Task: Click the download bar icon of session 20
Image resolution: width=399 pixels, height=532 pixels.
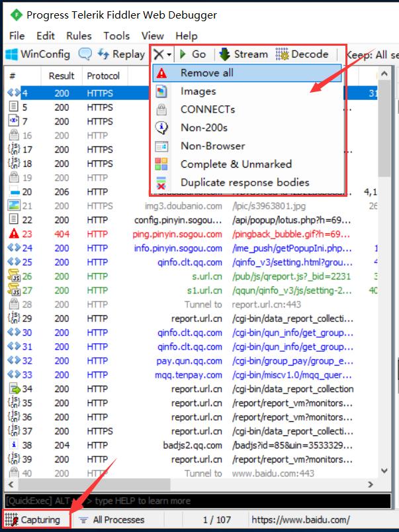Action: coord(15,192)
